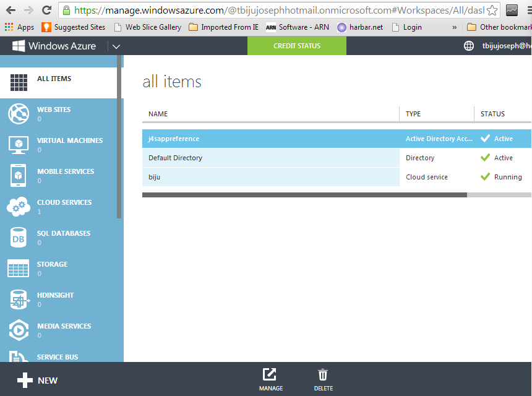Screen dimensions: 532x396
Task: Select STORAGE sidebar label
Action: click(52, 264)
